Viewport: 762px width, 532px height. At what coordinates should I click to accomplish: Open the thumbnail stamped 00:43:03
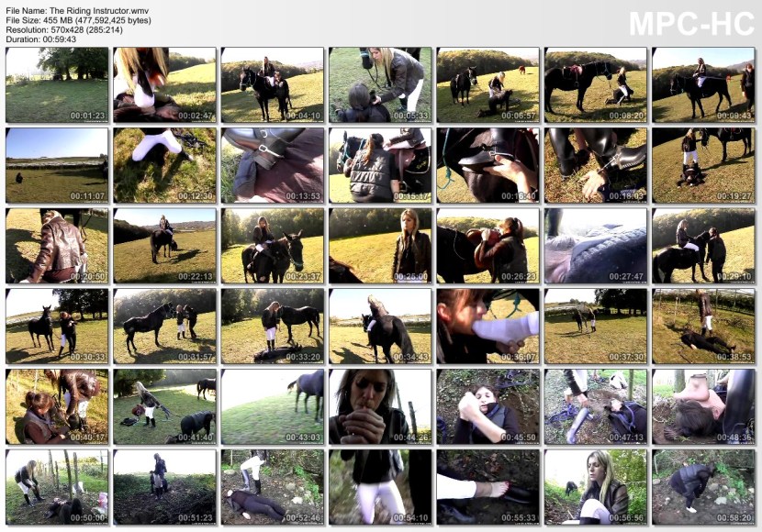tap(272, 406)
